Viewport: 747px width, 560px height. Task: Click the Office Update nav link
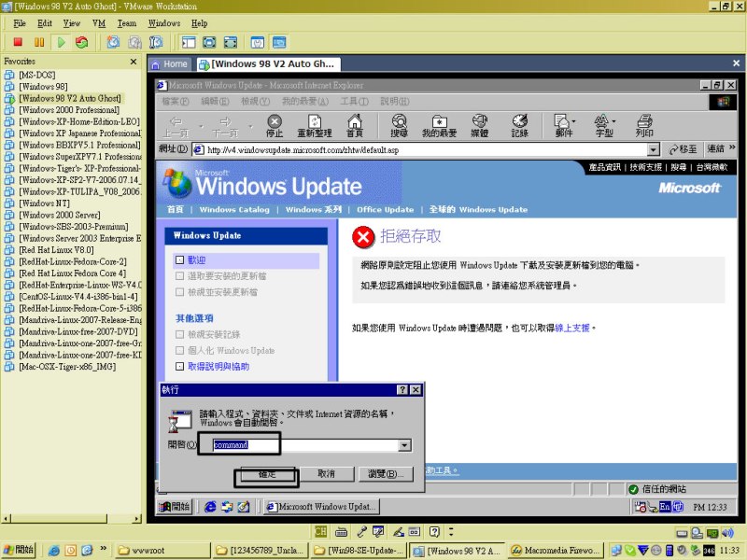[x=385, y=209]
